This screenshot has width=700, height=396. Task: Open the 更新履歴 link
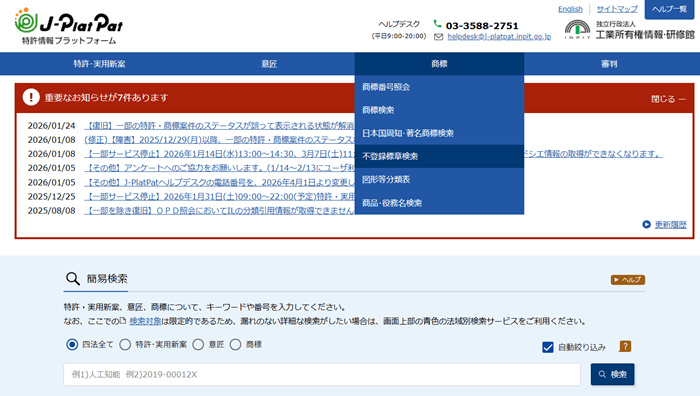click(671, 225)
